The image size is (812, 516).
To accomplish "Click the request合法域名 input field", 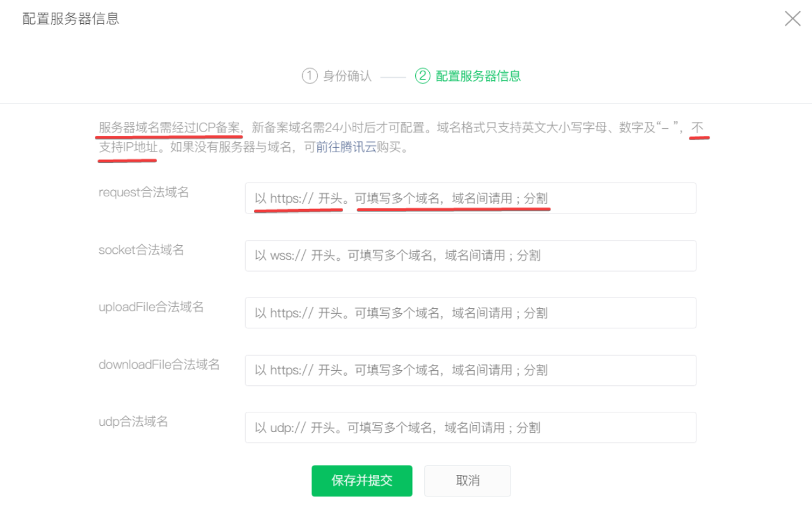I will (470, 198).
